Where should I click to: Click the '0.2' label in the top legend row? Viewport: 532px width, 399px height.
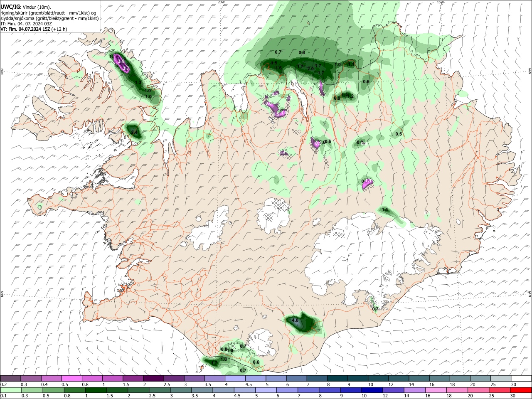coord(4,384)
